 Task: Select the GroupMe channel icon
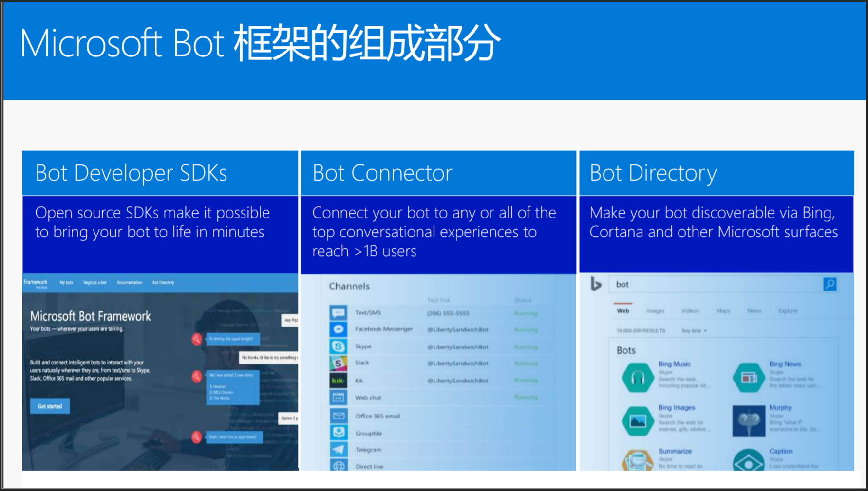pos(338,432)
